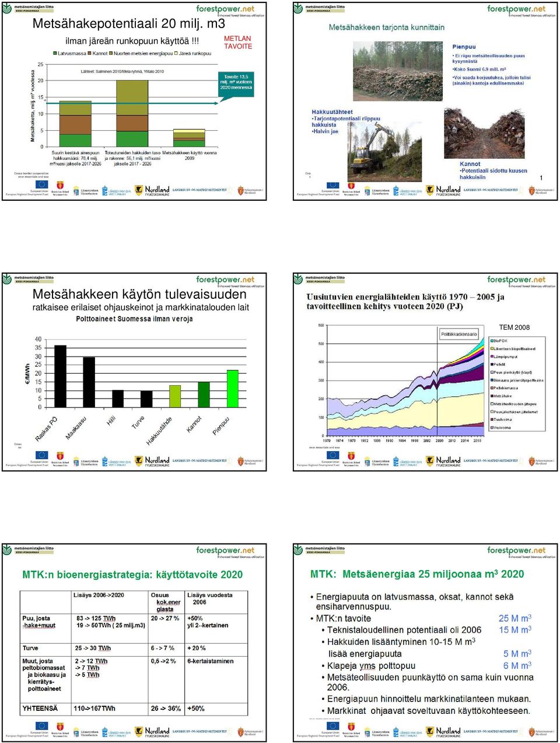Click the EU flag on the Polttoaineet Suomessa slide
This screenshot has height=743, width=560.
pyautogui.click(x=41, y=455)
